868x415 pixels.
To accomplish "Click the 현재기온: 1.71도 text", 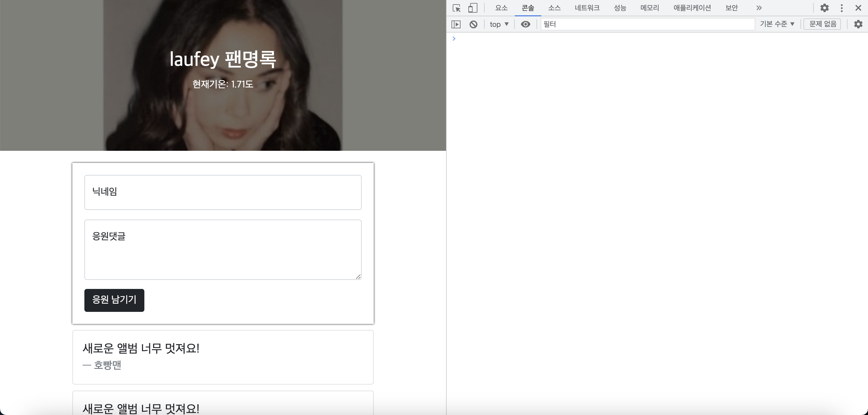I will [223, 84].
